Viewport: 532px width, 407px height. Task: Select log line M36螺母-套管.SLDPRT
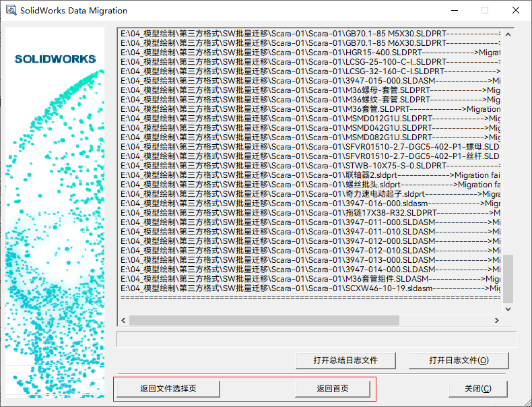click(310, 90)
